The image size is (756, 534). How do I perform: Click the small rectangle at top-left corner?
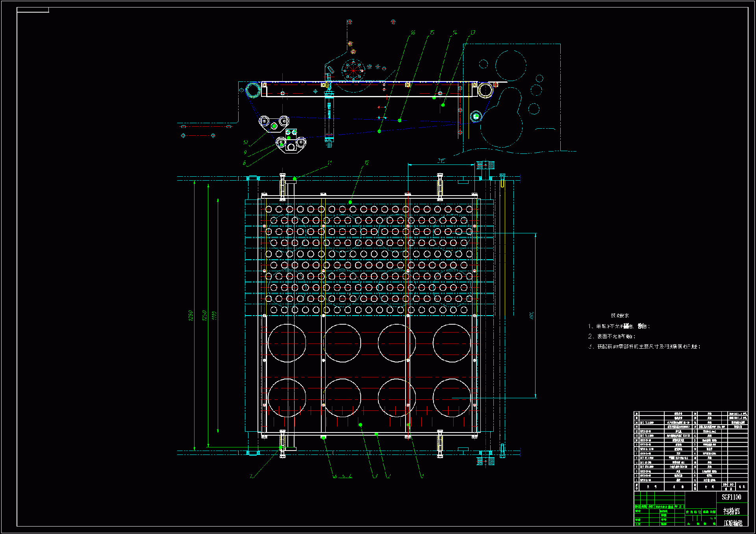(x=33, y=10)
